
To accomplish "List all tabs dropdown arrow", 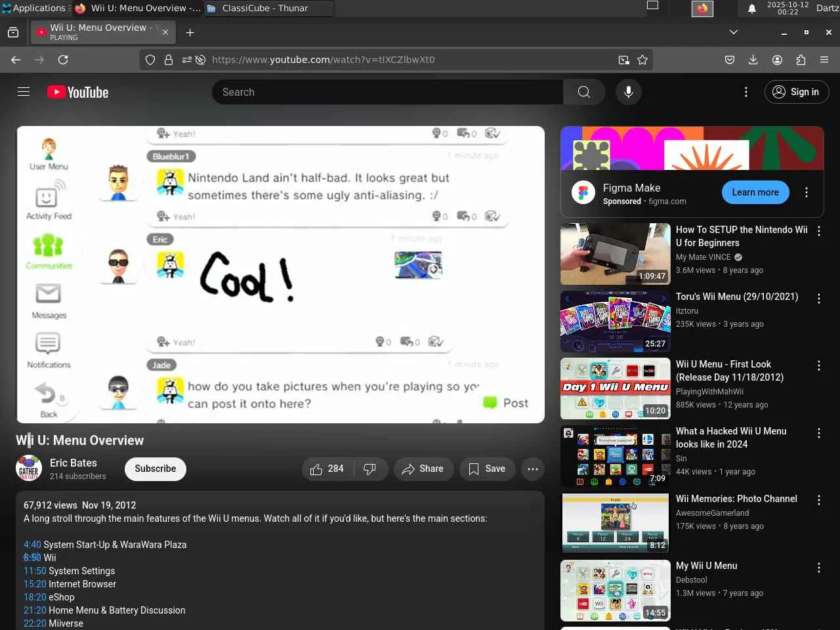I will tap(734, 32).
